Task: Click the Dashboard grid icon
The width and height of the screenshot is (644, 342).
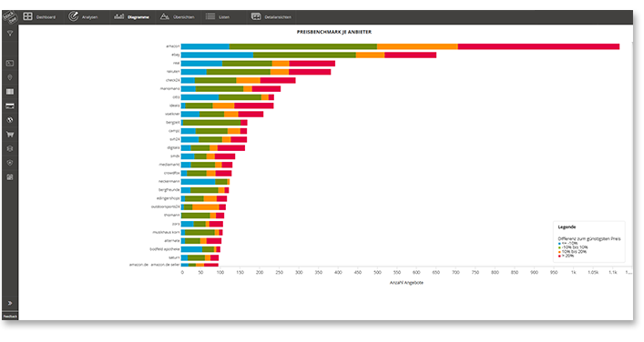Action: [x=27, y=16]
